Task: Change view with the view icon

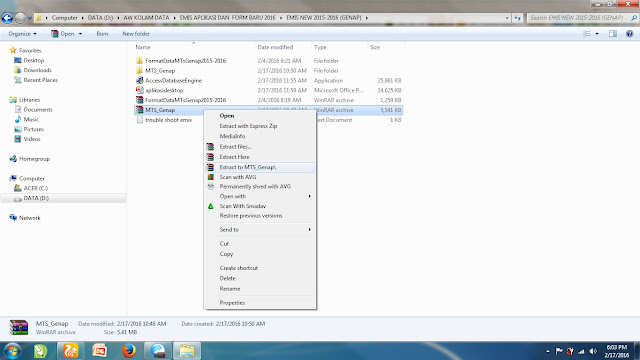Action: [x=587, y=34]
